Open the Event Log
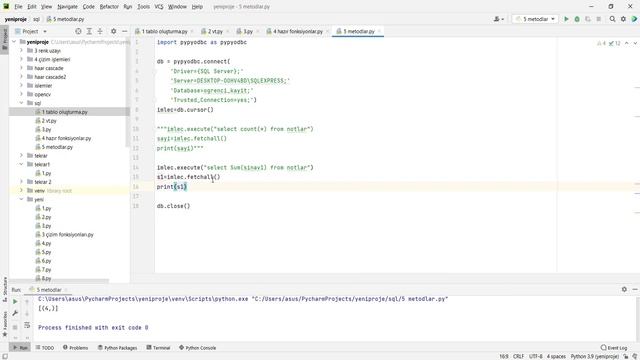 [x=614, y=348]
